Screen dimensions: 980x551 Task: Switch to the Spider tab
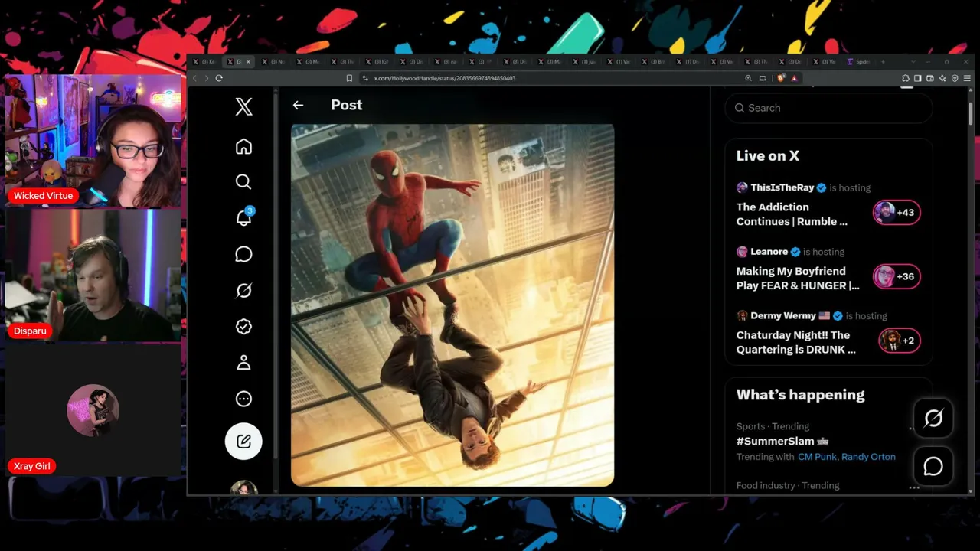click(859, 62)
